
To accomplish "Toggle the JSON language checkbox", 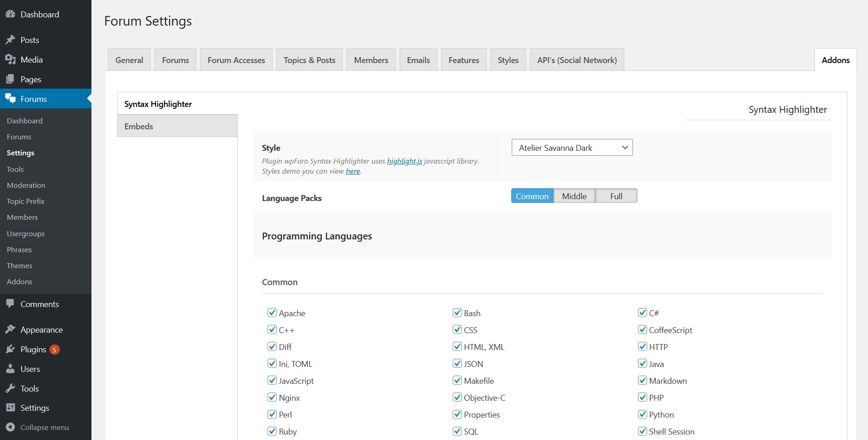I will [x=457, y=363].
